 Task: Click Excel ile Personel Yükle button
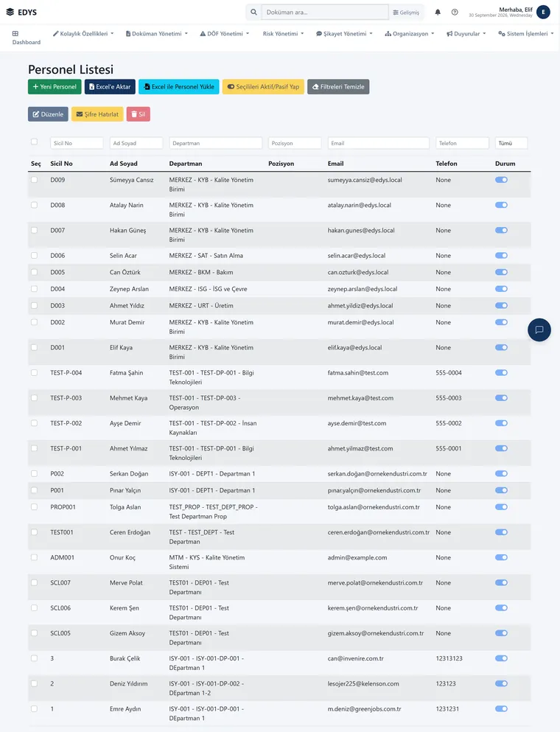coord(179,87)
